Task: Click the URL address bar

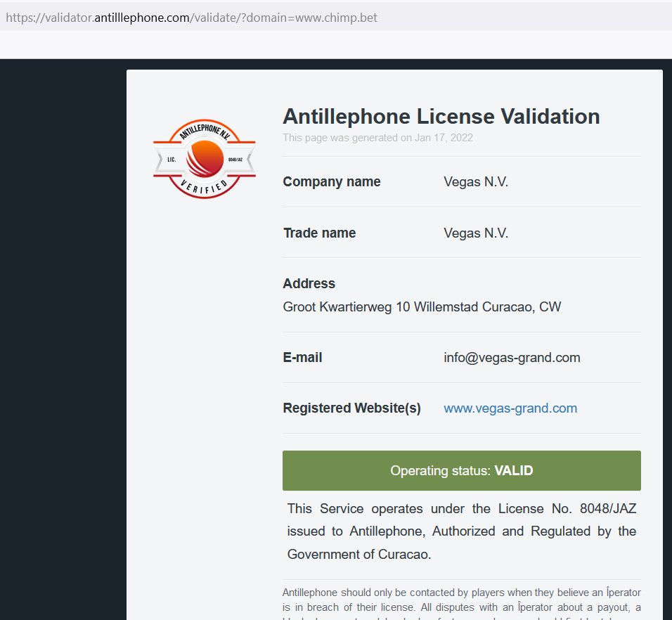Action: (x=336, y=17)
